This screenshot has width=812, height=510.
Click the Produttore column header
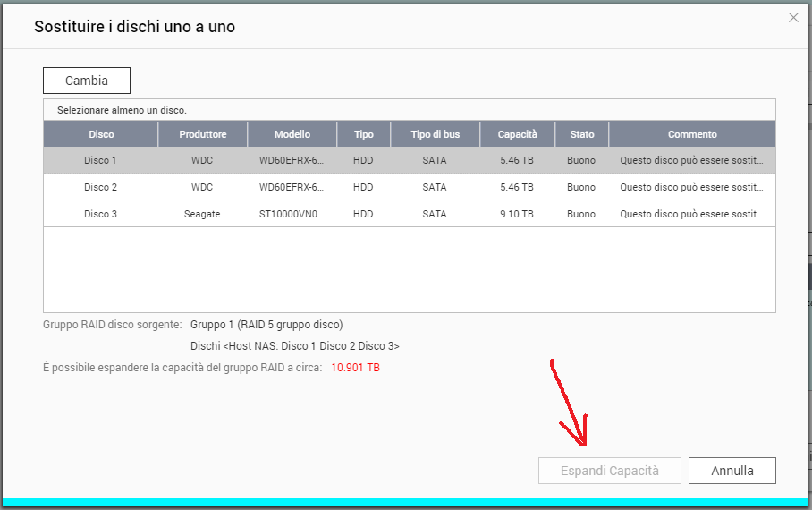[x=202, y=134]
